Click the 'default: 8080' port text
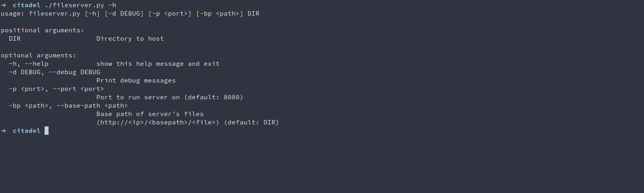 214,97
